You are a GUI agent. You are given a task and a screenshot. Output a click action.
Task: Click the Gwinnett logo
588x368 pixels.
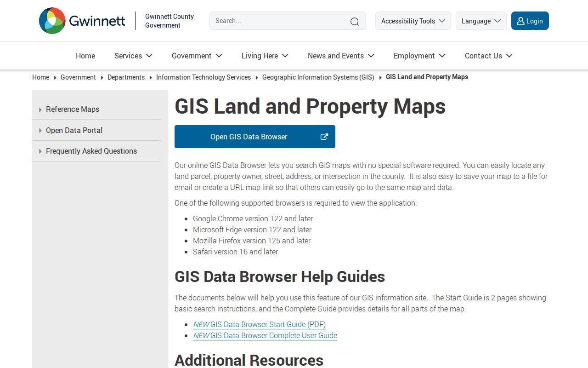[82, 21]
